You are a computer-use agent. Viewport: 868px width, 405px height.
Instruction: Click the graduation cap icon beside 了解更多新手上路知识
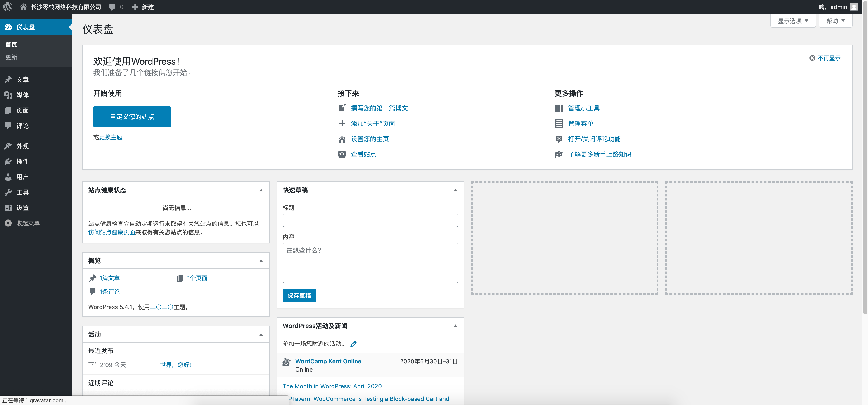559,155
